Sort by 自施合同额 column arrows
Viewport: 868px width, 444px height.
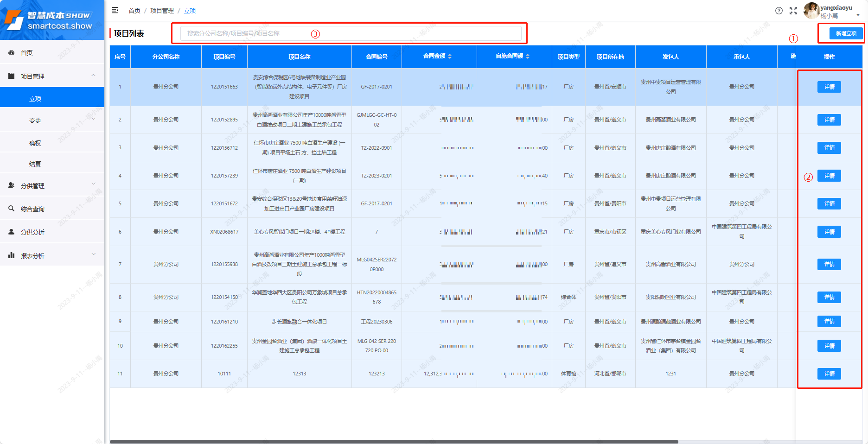(528, 56)
